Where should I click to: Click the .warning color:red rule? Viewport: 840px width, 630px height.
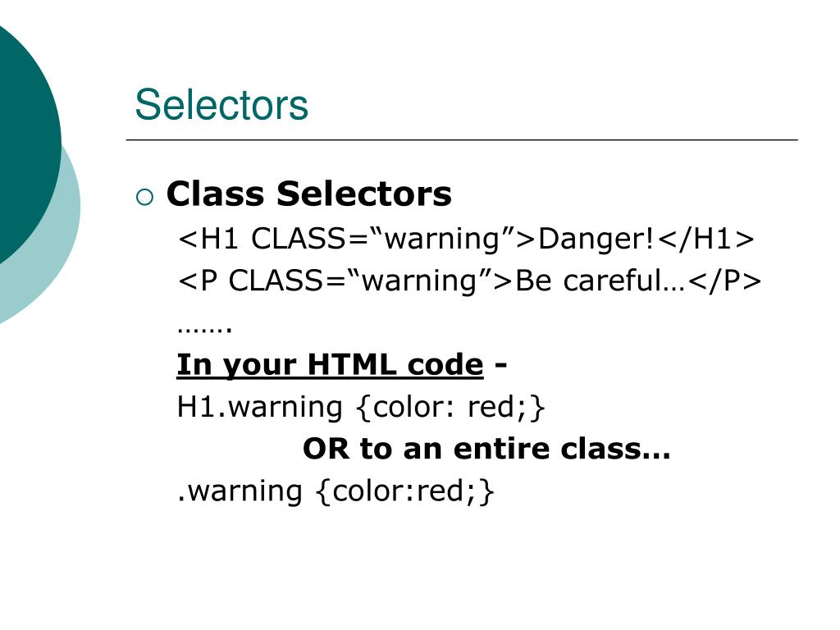coord(336,491)
